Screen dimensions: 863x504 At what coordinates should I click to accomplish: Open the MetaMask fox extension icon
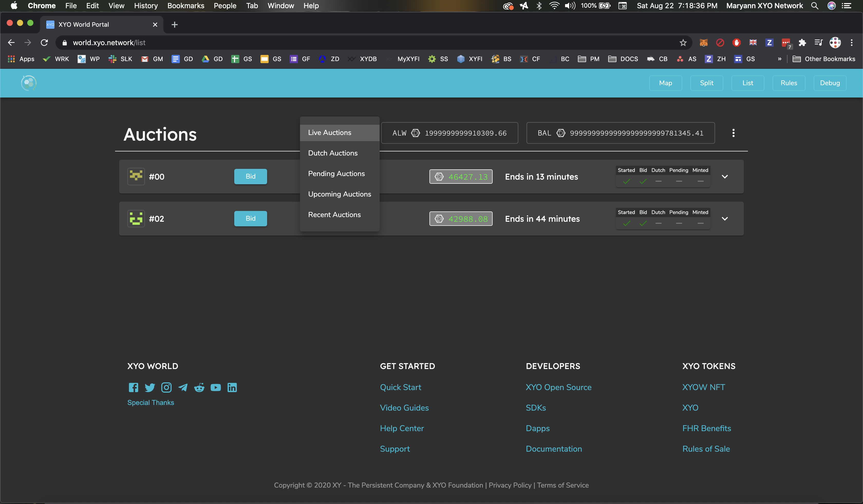[703, 42]
